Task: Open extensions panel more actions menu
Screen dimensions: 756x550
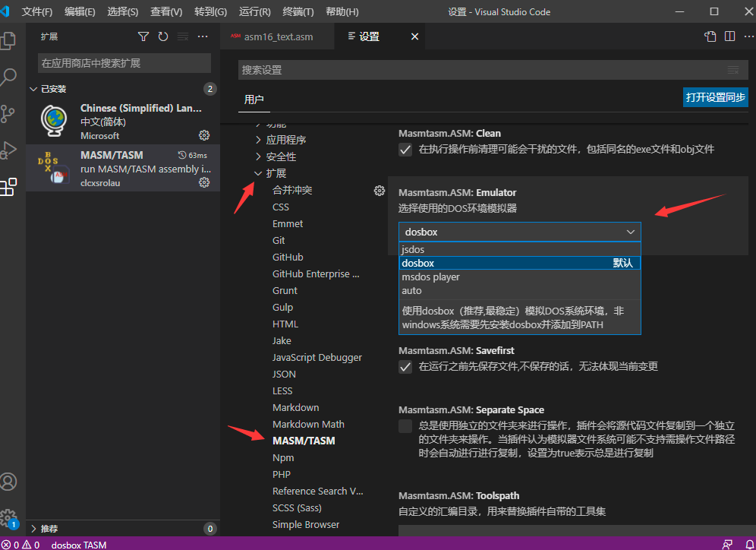Action: pos(203,36)
